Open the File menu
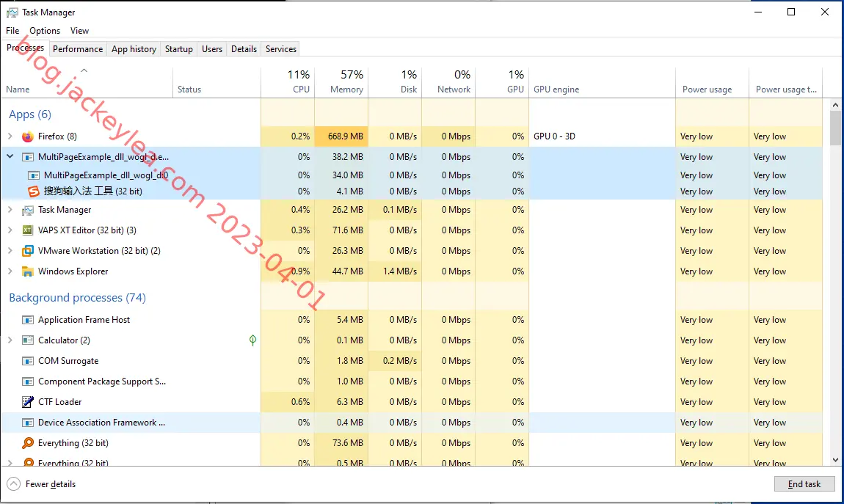Viewport: 844px width, 504px height. 12,31
